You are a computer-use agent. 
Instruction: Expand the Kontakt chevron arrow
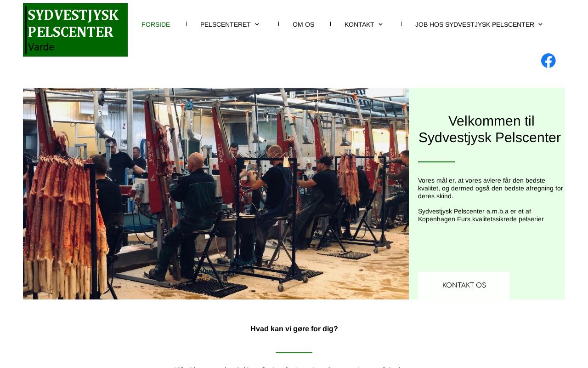380,24
